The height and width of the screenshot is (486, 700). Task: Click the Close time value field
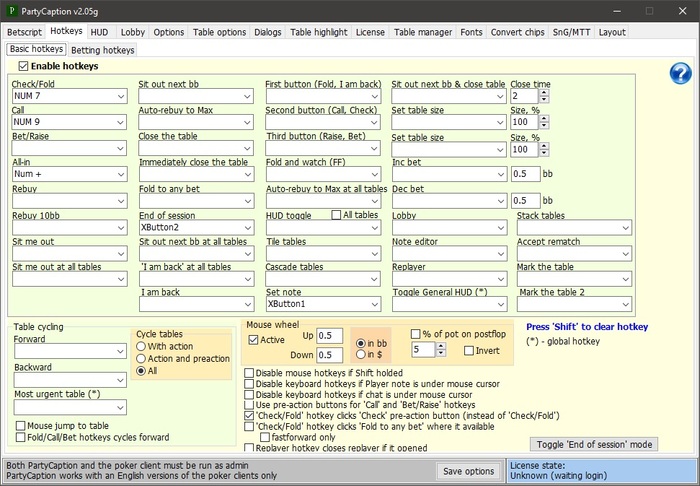point(525,96)
